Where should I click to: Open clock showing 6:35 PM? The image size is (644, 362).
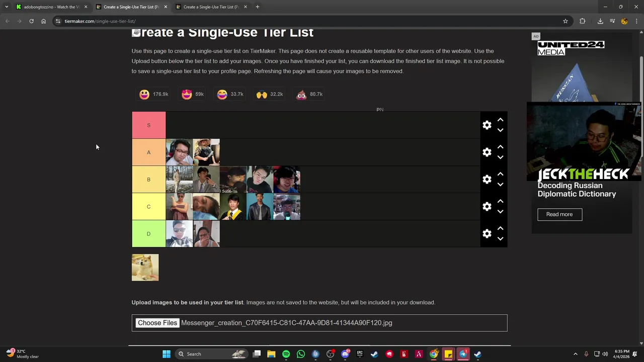click(622, 354)
